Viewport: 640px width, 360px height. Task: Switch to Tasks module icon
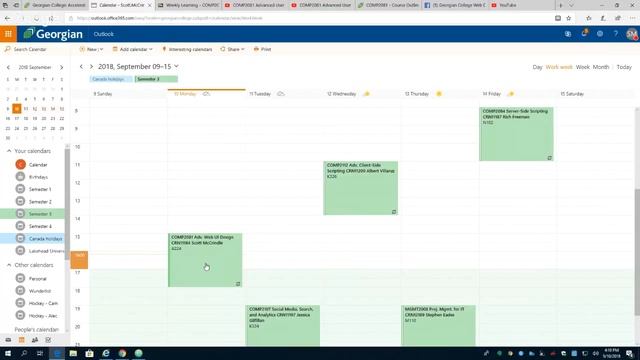coord(48,340)
